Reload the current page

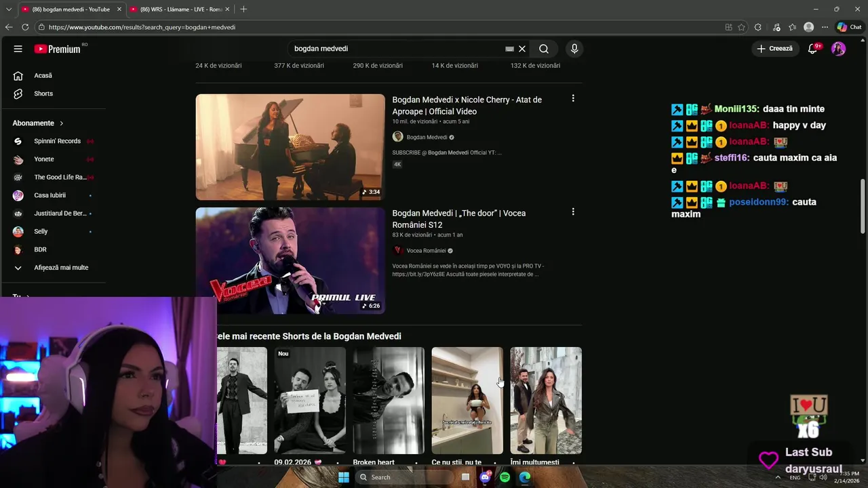[x=25, y=27]
